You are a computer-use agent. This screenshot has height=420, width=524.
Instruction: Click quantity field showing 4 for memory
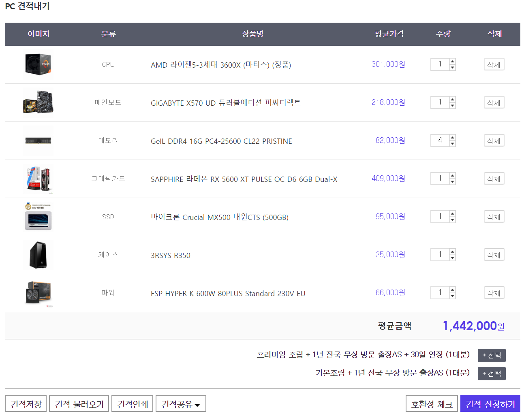click(x=440, y=141)
